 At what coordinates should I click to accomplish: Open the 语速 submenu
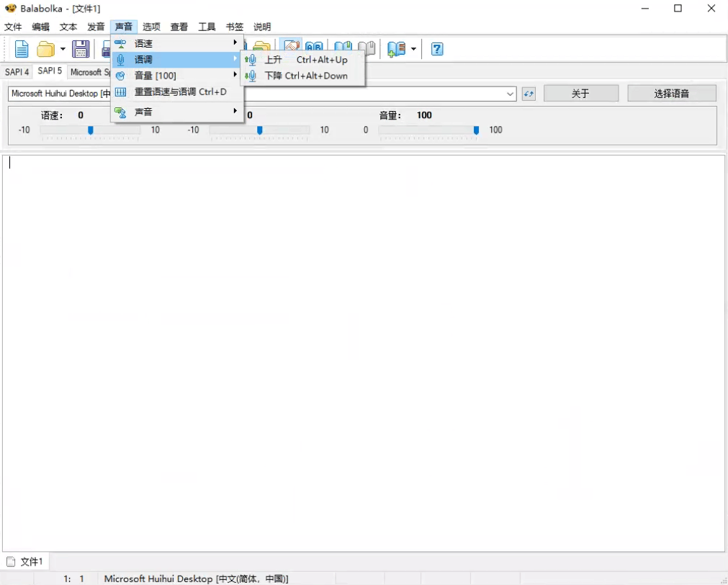(x=178, y=44)
